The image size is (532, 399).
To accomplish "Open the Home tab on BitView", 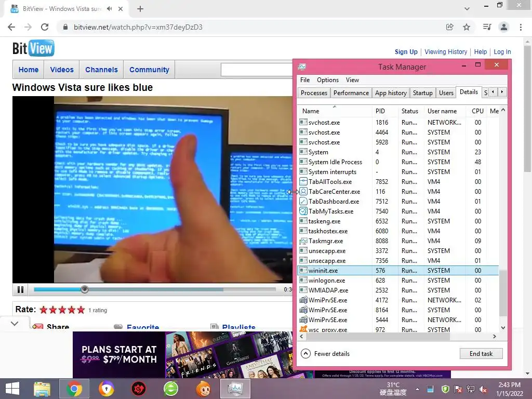I will [29, 70].
